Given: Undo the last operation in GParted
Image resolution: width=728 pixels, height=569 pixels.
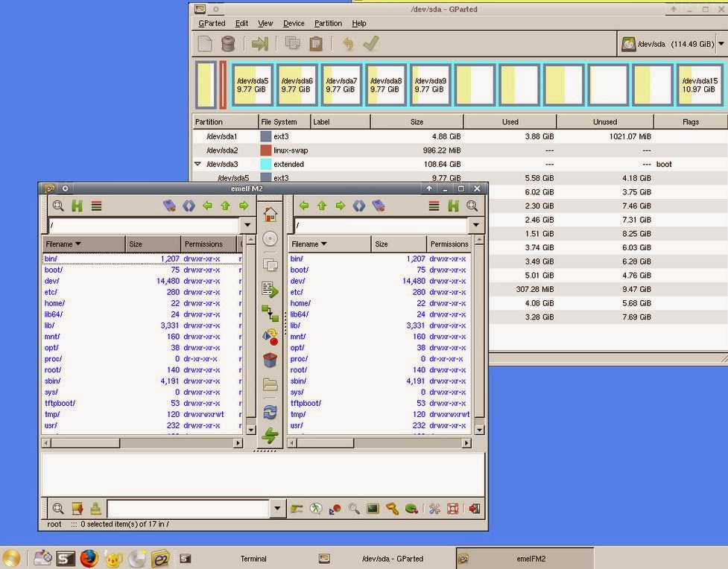Looking at the screenshot, I should click(346, 43).
